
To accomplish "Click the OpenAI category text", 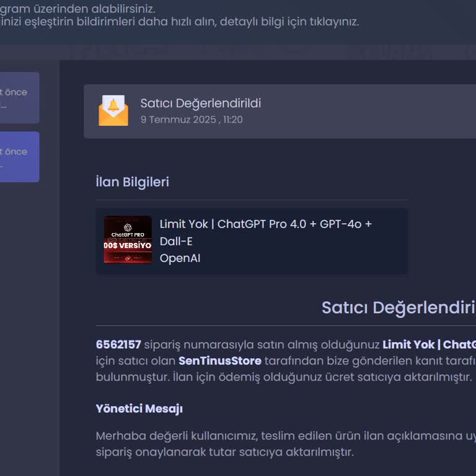I will [x=180, y=258].
